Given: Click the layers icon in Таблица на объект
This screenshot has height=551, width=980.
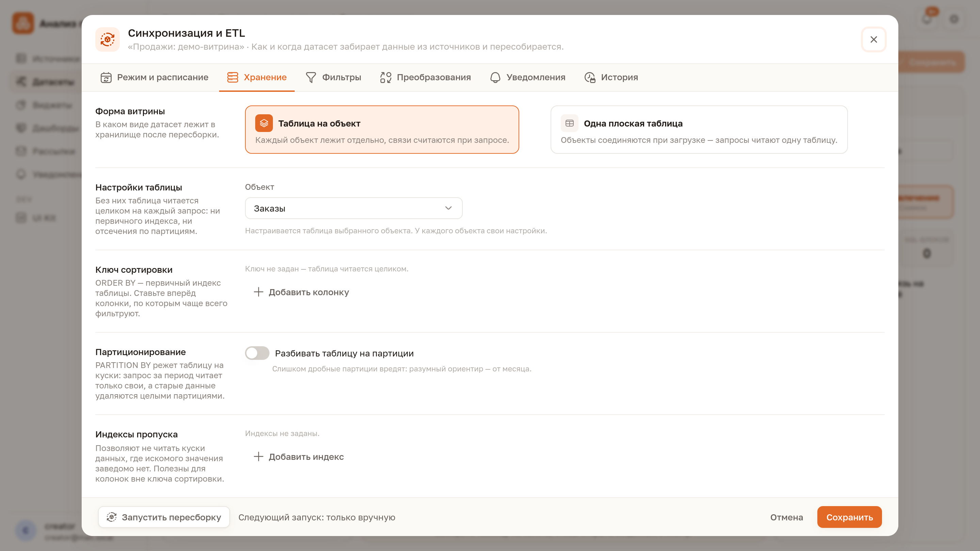Looking at the screenshot, I should point(264,123).
